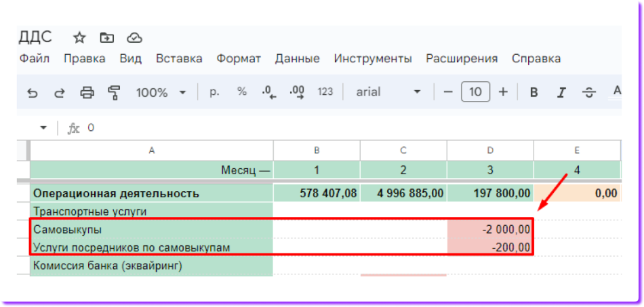This screenshot has width=644, height=307.
Task: Click the Print icon
Action: (x=87, y=92)
